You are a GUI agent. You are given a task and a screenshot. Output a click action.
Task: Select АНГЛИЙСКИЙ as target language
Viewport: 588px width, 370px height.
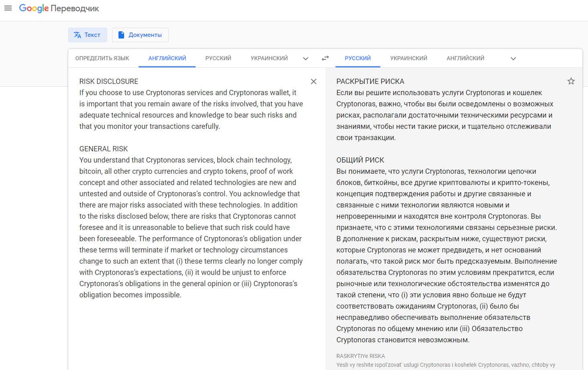tap(465, 58)
